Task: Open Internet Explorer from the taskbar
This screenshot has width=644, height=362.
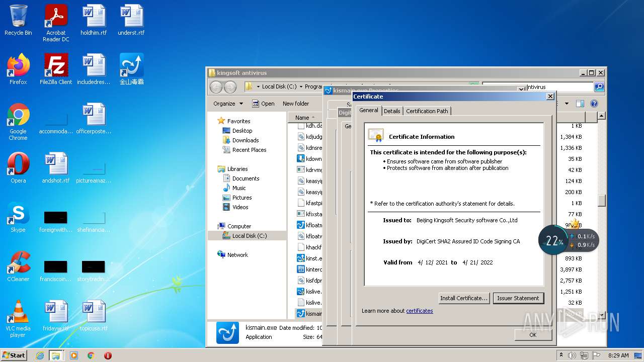Action: (40, 355)
